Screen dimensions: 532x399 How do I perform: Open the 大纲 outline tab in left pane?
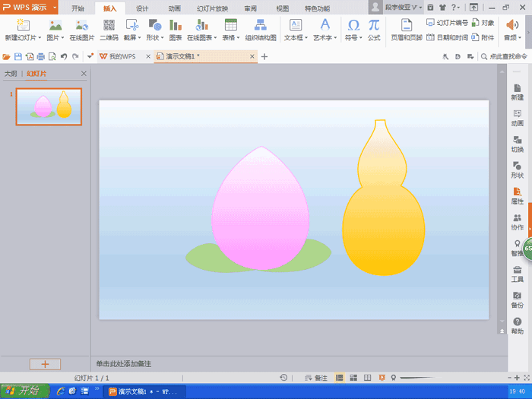(11, 74)
